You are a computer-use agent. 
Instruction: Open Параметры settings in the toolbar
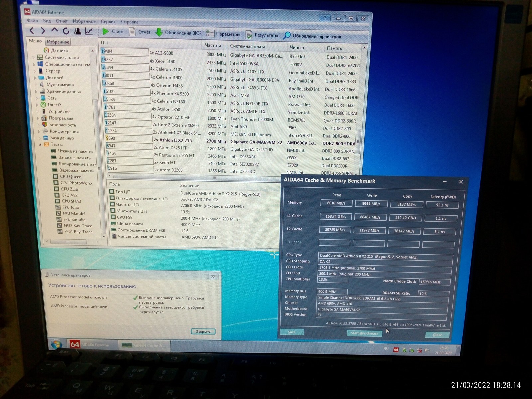[223, 34]
